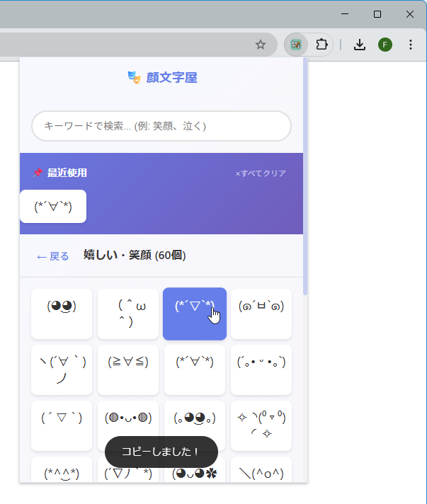Viewport: 427px width, 504px height.
Task: Click the 嬉しい・笑顔 category heading
Action: click(x=135, y=255)
